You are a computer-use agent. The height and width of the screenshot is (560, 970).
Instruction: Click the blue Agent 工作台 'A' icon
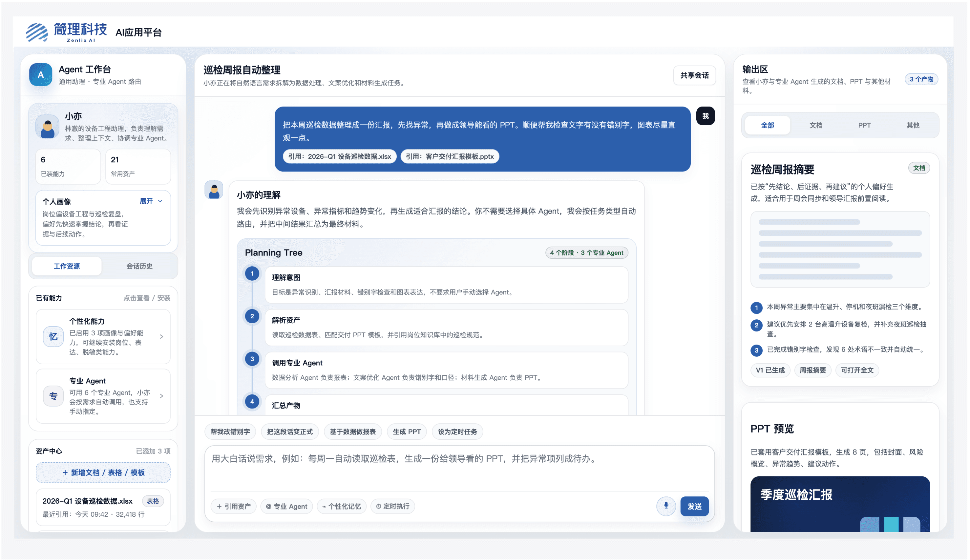click(x=41, y=75)
